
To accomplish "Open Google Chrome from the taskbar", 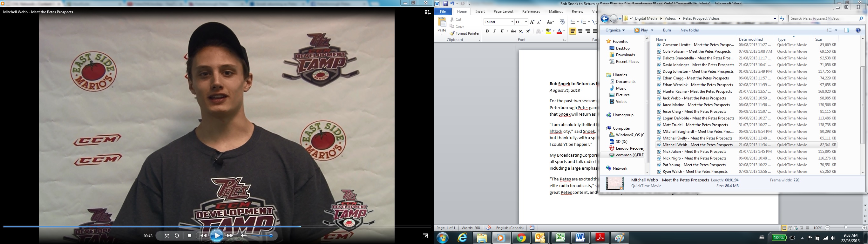I will pos(521,238).
